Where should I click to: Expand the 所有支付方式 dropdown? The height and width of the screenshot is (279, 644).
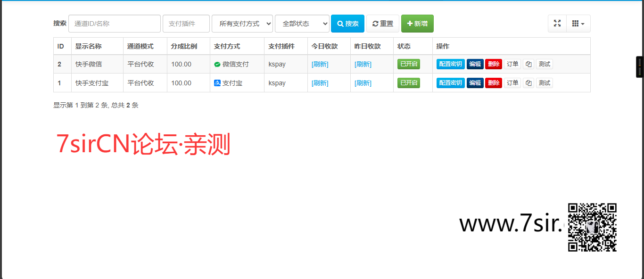coord(242,24)
